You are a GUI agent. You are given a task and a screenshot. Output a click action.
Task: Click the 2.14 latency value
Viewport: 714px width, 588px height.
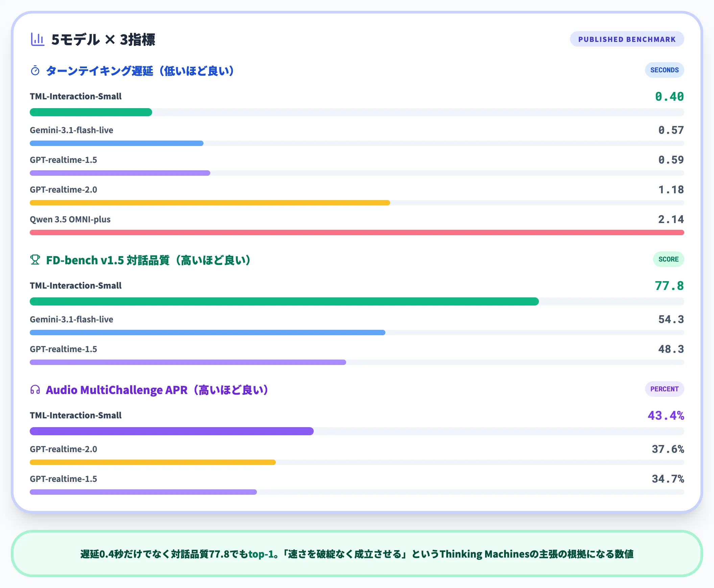click(x=671, y=219)
